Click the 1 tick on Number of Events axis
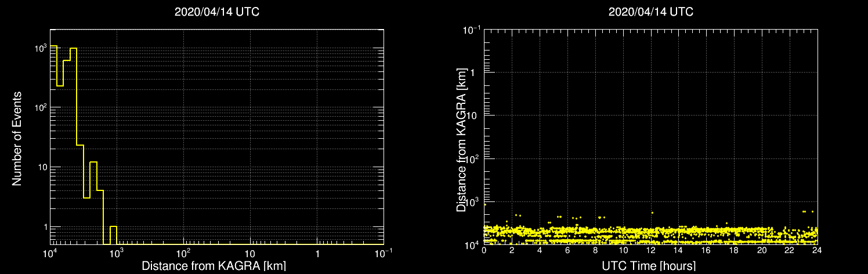The image size is (868, 274). 44,228
